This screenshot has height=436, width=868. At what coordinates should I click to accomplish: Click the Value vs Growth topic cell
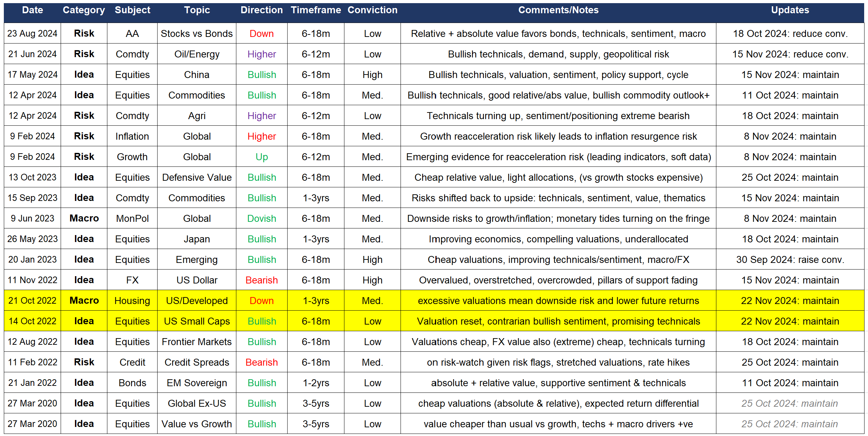(x=197, y=424)
